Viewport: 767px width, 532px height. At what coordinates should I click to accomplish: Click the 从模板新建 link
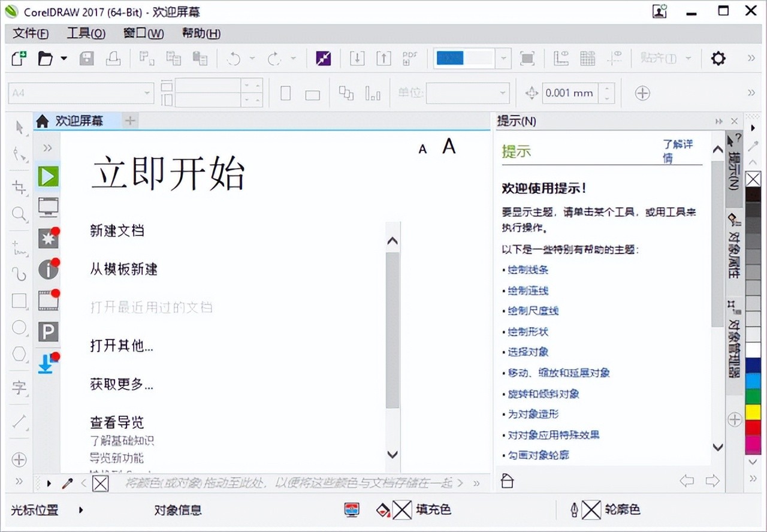(x=124, y=269)
